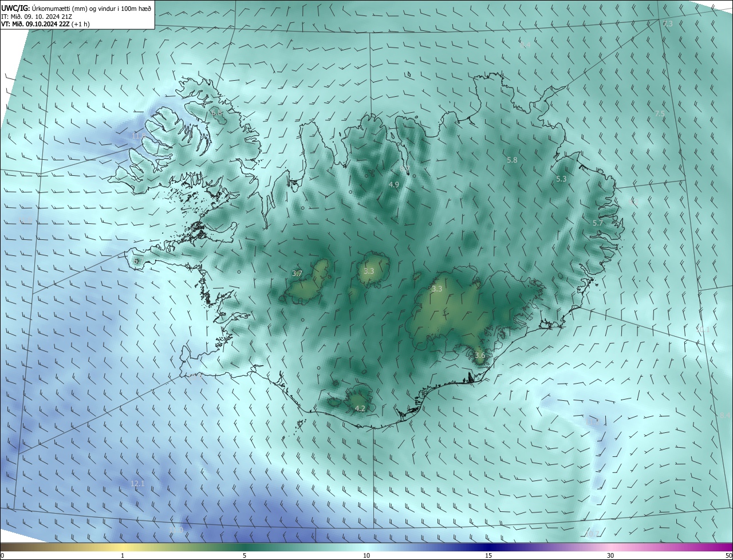This screenshot has height=560, width=733.
Task: Click the title 'Úrkomumætti (mm) og vindur í 100m hæð'
Action: (x=91, y=7)
